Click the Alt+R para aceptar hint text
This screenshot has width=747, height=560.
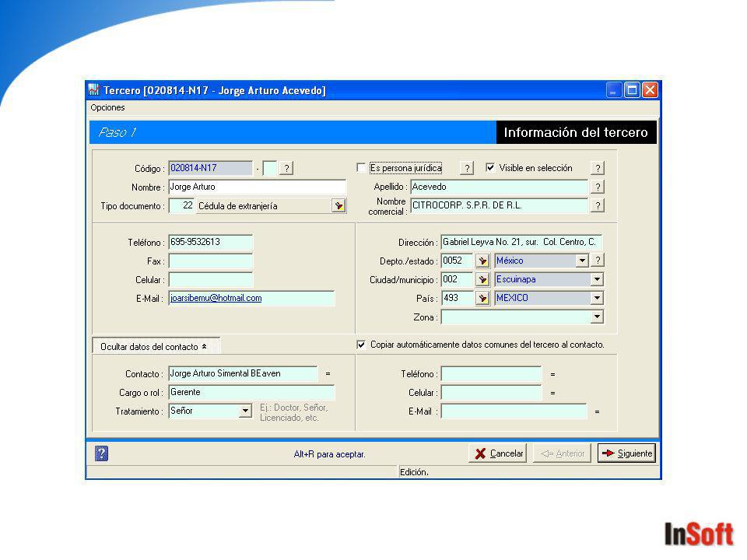point(329,454)
